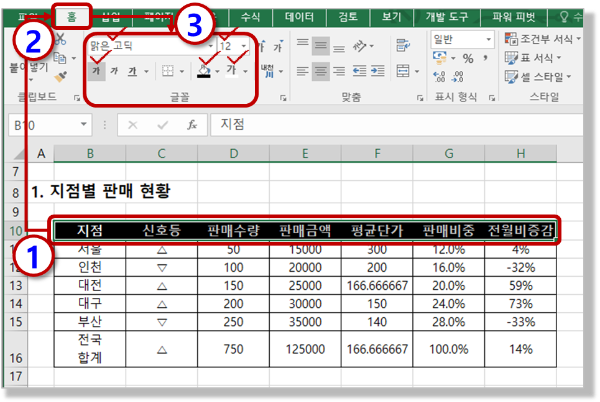Open 표시 형식 number dialog launcher
This screenshot has width=600, height=402.
click(492, 99)
